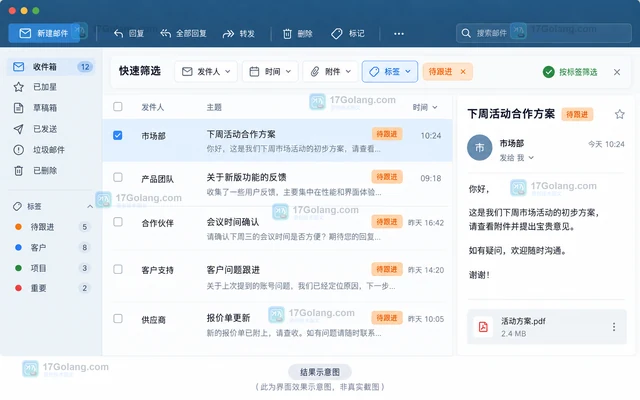
Task: Check the 客户支持 email checkbox
Action: 118,269
